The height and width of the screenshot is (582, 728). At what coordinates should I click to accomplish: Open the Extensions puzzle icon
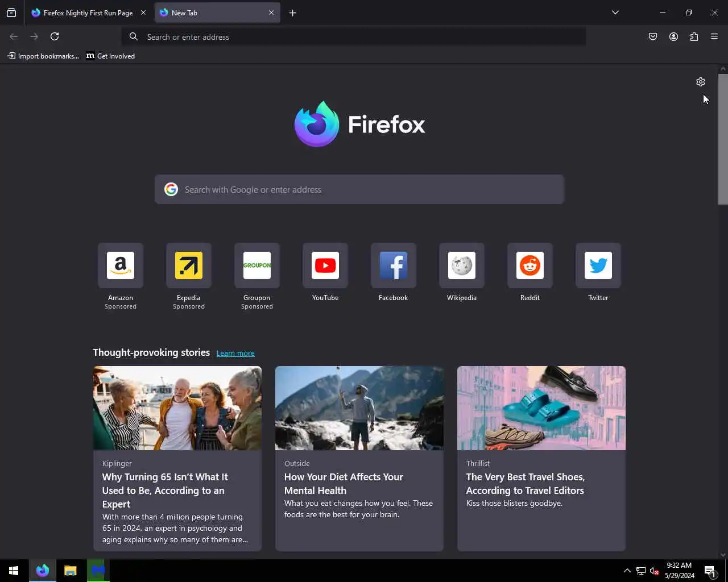coord(694,36)
